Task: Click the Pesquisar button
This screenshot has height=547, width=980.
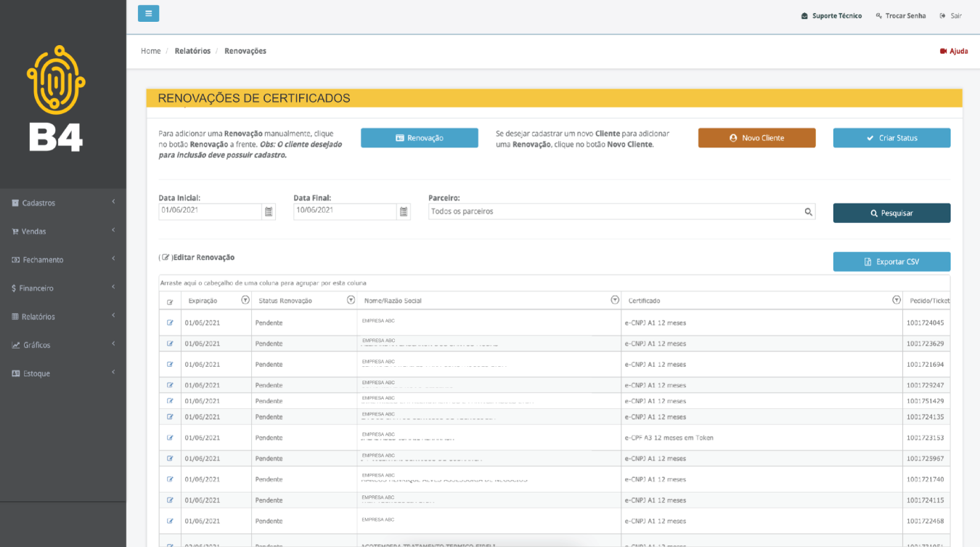Action: (x=891, y=213)
